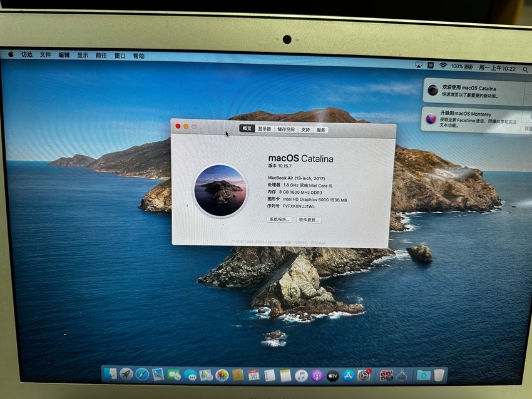
Task: Open the Apple menu logo
Action: click(11, 54)
